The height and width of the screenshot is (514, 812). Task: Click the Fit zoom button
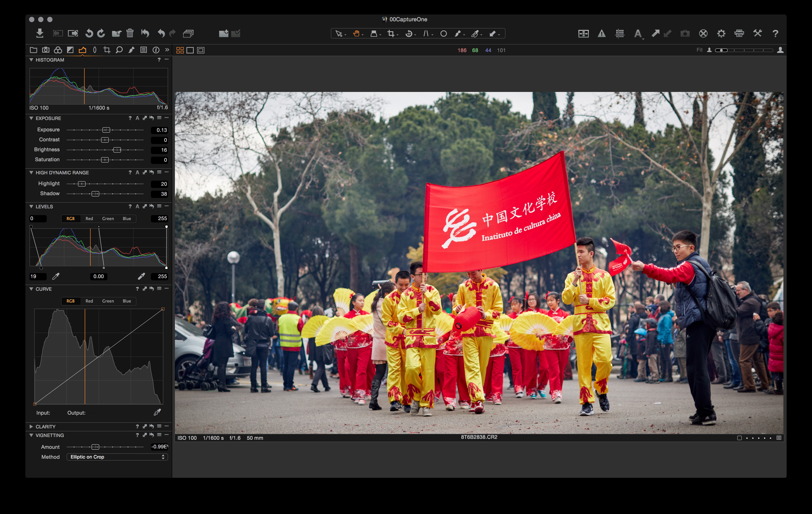pos(699,50)
